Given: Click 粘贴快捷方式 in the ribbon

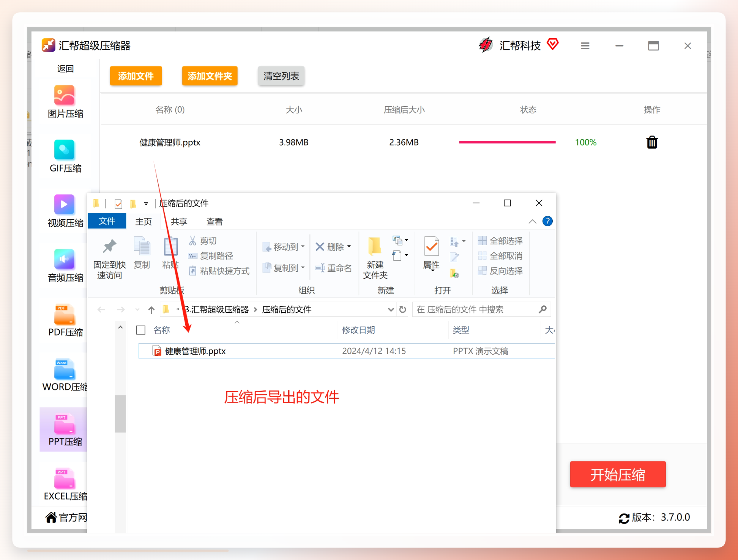Looking at the screenshot, I should (219, 271).
